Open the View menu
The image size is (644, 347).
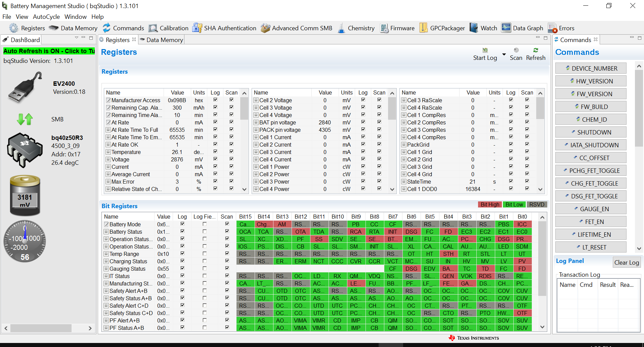(x=22, y=17)
